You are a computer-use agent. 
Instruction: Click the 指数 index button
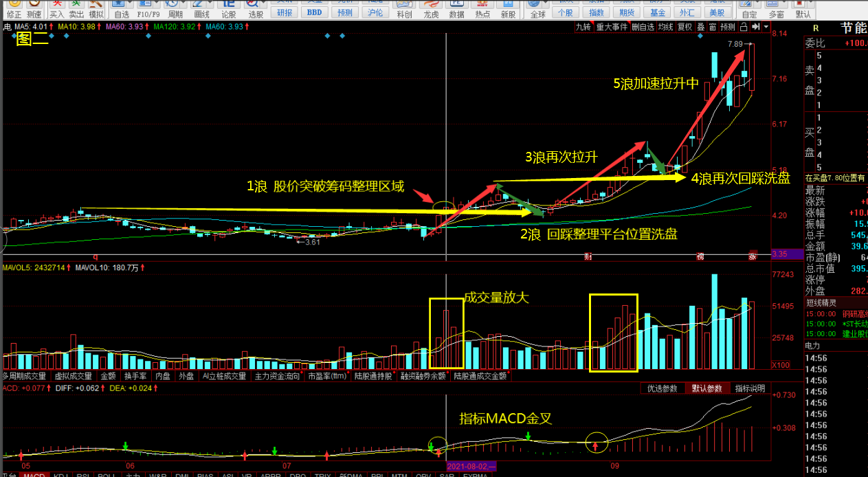tap(596, 12)
